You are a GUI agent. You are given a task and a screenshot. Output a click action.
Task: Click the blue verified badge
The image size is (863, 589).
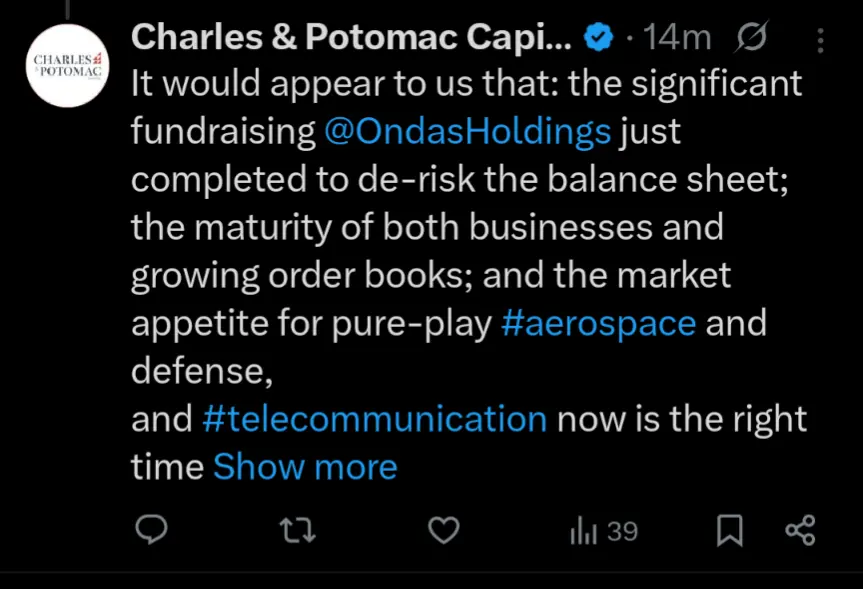tap(598, 37)
